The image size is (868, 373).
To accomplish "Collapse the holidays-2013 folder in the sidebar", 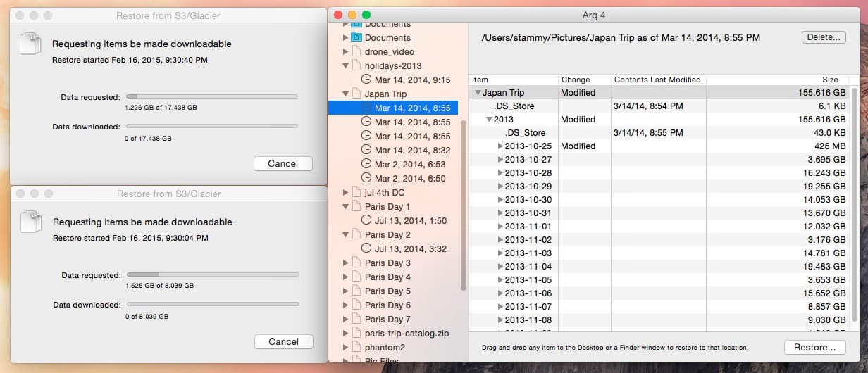I will tap(345, 65).
